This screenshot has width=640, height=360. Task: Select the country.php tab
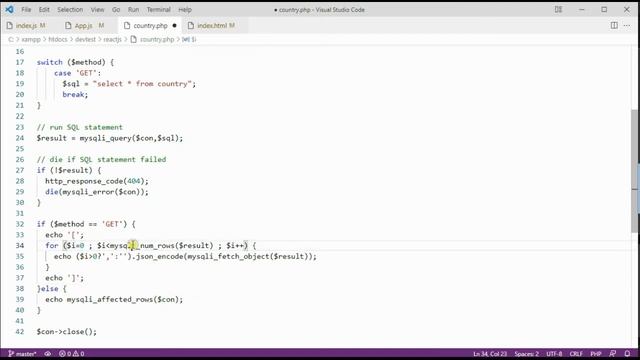(150, 25)
